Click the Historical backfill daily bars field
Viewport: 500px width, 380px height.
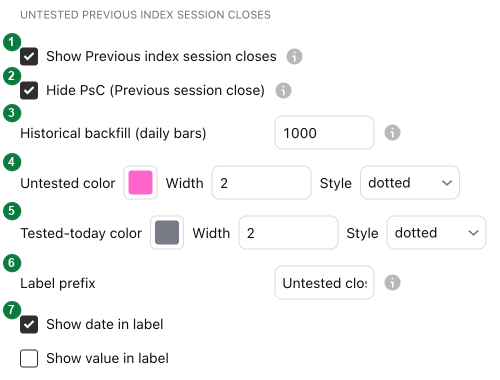click(324, 133)
